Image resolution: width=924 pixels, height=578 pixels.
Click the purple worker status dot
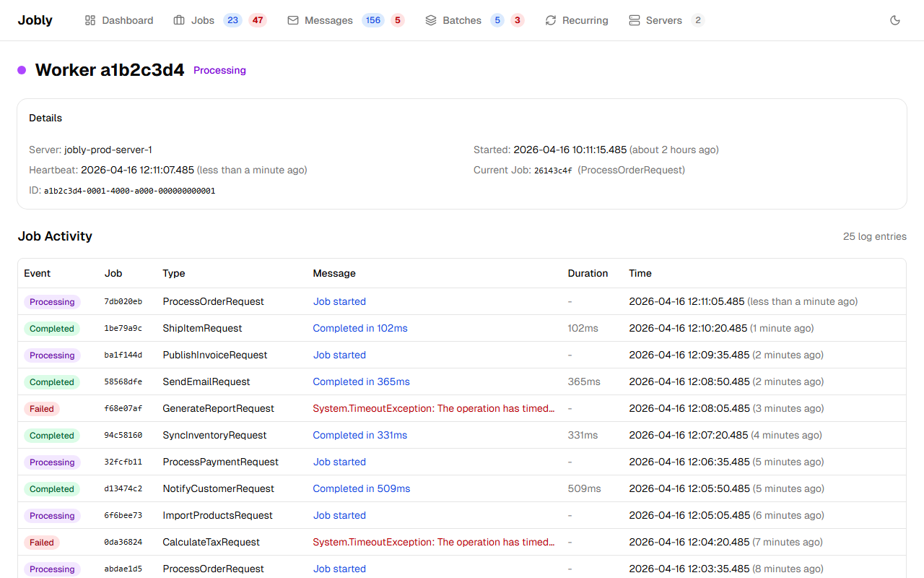pyautogui.click(x=22, y=70)
